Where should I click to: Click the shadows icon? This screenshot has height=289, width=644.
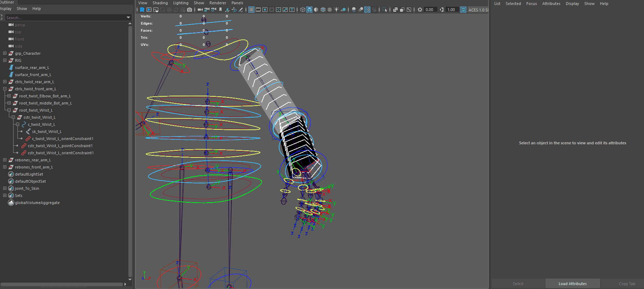point(343,10)
